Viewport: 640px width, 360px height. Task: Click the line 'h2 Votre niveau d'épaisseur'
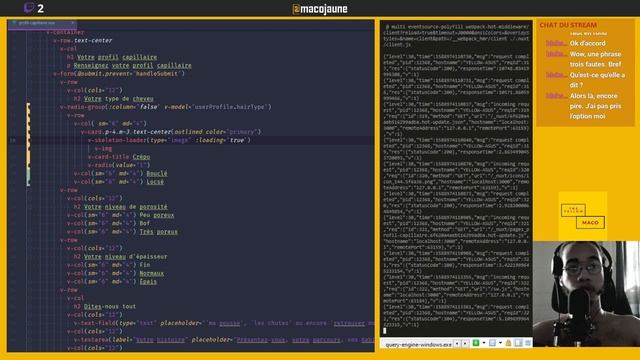point(120,257)
